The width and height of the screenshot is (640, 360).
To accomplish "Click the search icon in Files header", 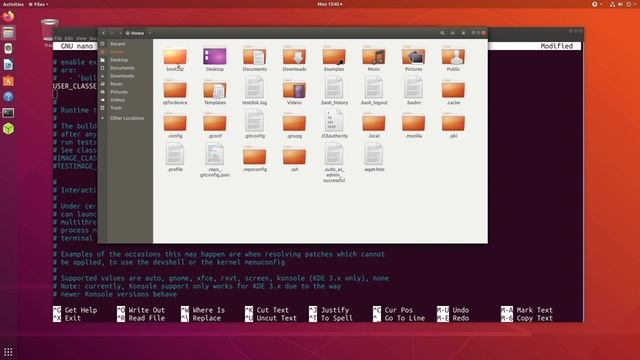I will pos(442,33).
